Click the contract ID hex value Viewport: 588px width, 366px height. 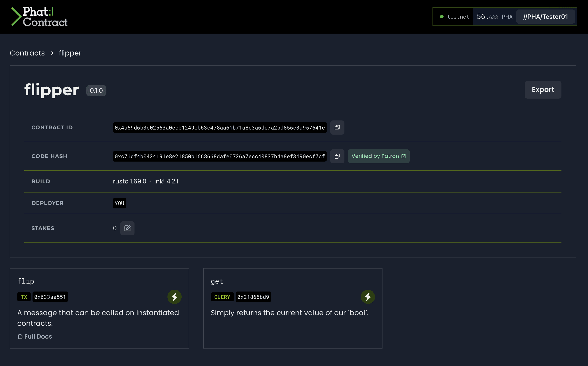click(219, 128)
